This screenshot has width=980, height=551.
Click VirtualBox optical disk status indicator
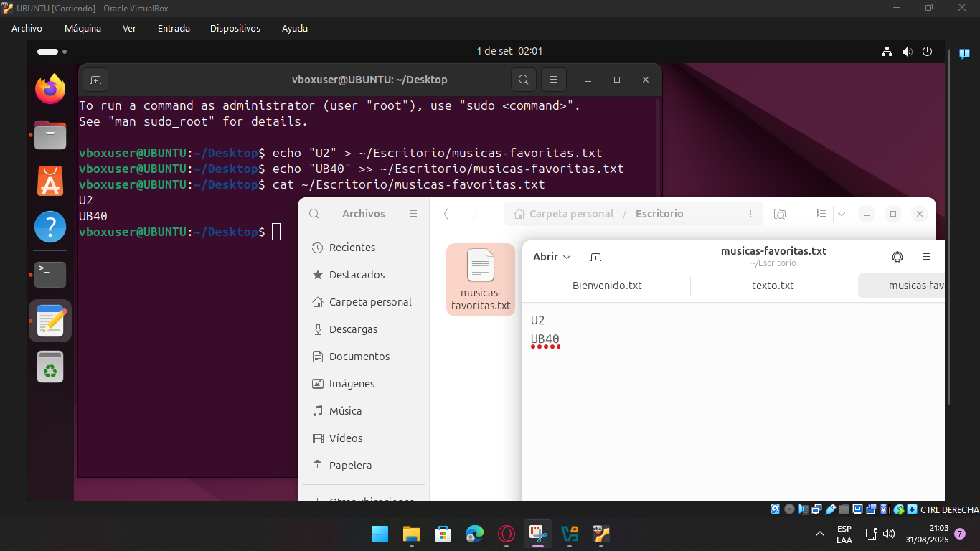pos(790,509)
